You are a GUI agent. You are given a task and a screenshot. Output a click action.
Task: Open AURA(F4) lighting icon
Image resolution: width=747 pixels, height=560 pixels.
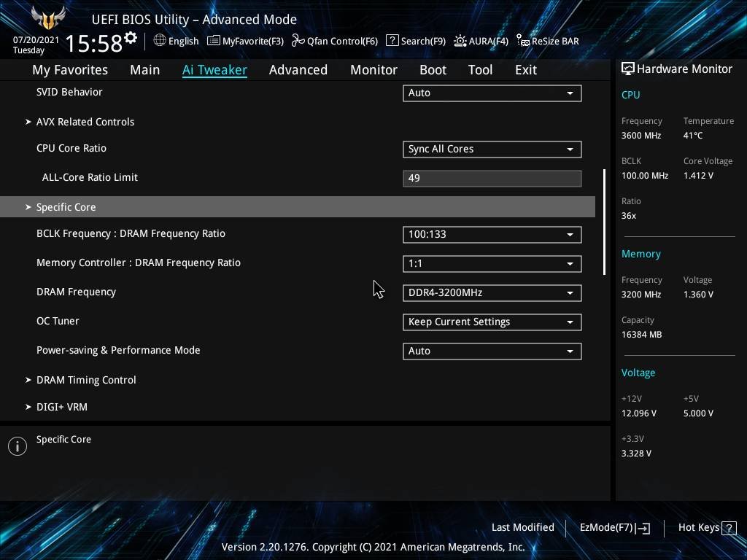(x=460, y=41)
